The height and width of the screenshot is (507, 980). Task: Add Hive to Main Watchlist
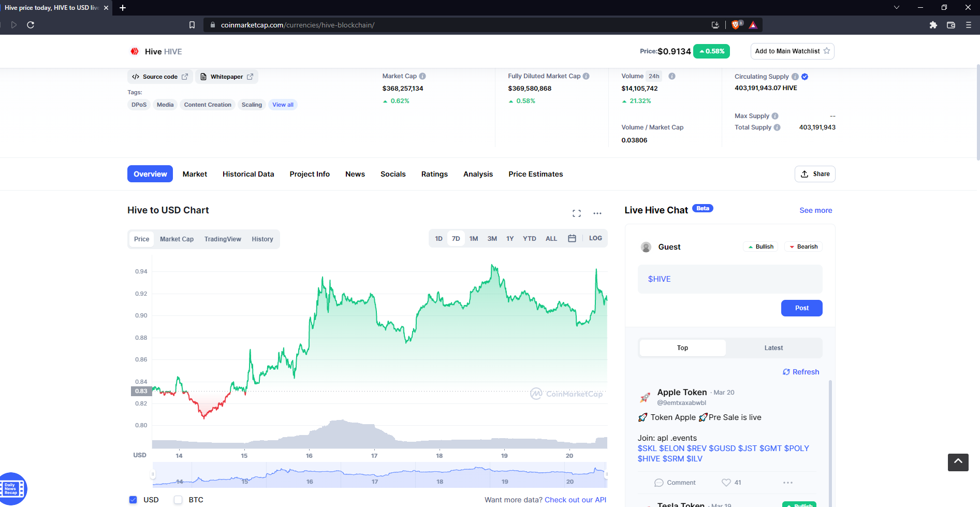[x=793, y=51]
